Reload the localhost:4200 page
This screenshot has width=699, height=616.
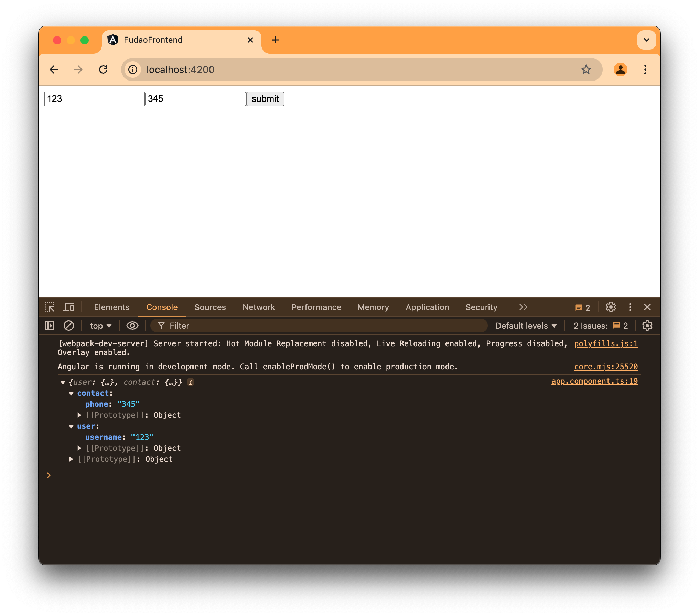(x=104, y=70)
